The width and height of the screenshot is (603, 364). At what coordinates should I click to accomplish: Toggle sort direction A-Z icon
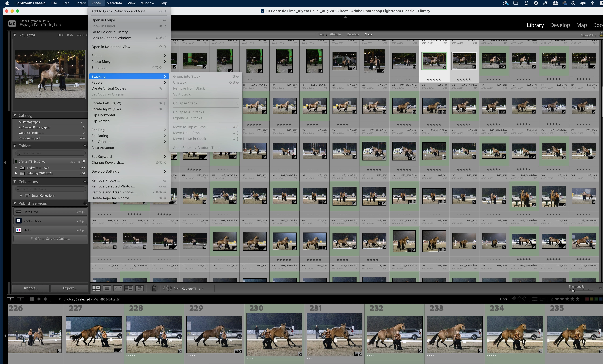(x=167, y=288)
